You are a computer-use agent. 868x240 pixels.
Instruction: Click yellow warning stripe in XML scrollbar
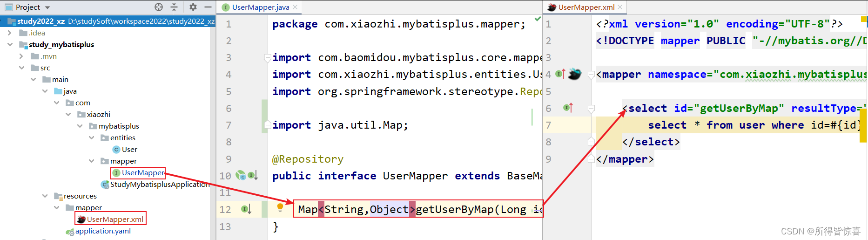pos(864,125)
